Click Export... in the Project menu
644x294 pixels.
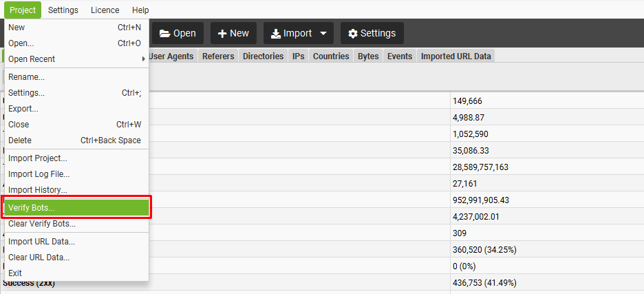(x=76, y=109)
